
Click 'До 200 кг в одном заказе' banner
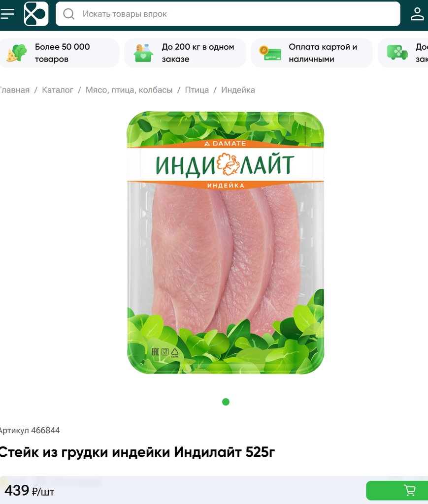(x=185, y=53)
